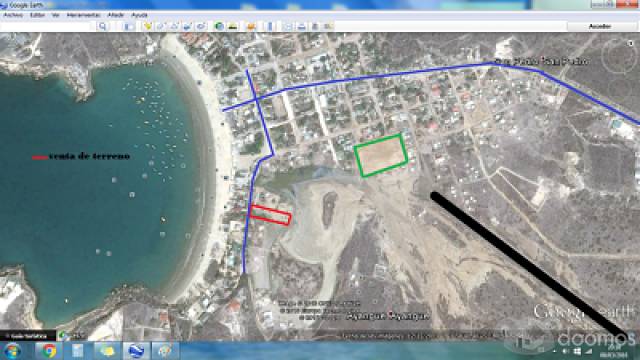Toggle the sunlight landscape icon

point(233,27)
